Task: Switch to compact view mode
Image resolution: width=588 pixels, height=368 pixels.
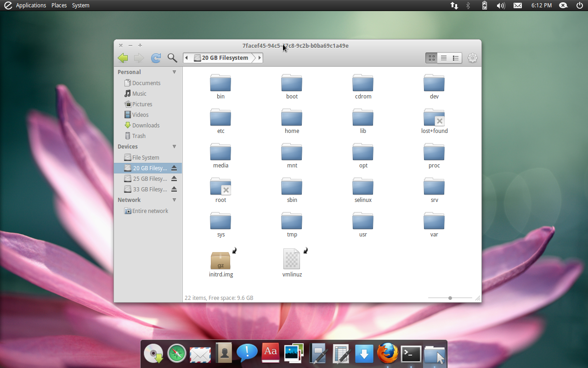Action: coord(456,58)
